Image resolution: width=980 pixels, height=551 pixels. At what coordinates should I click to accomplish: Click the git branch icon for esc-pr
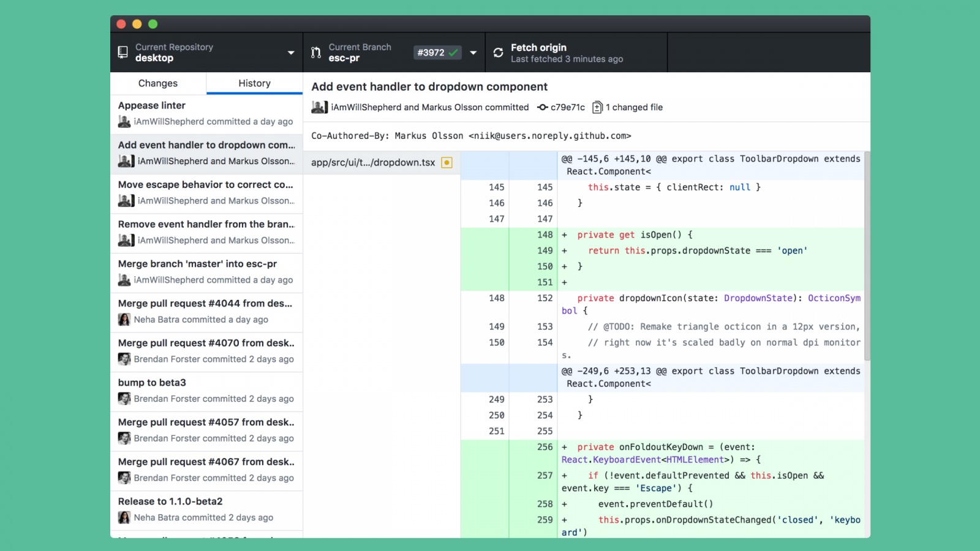coord(316,53)
